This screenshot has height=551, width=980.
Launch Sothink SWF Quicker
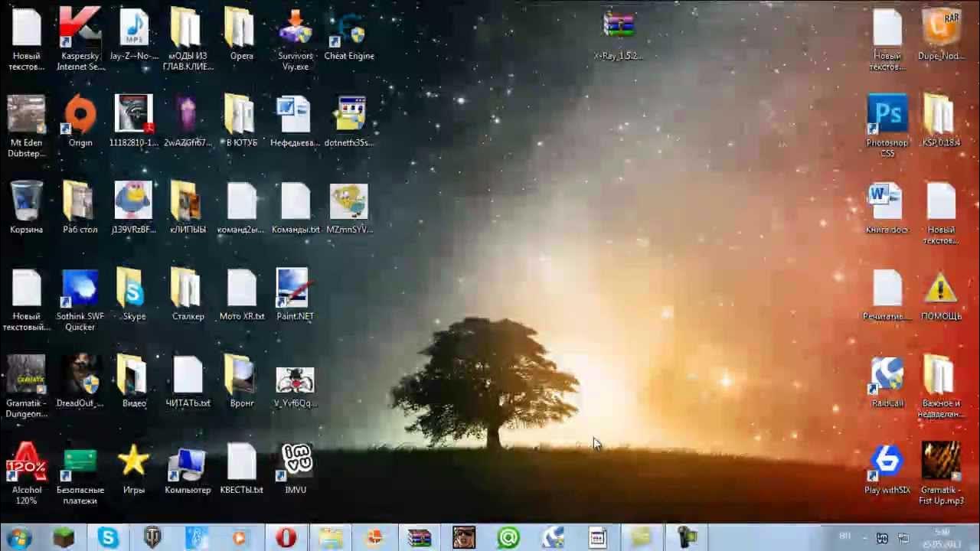pyautogui.click(x=80, y=288)
